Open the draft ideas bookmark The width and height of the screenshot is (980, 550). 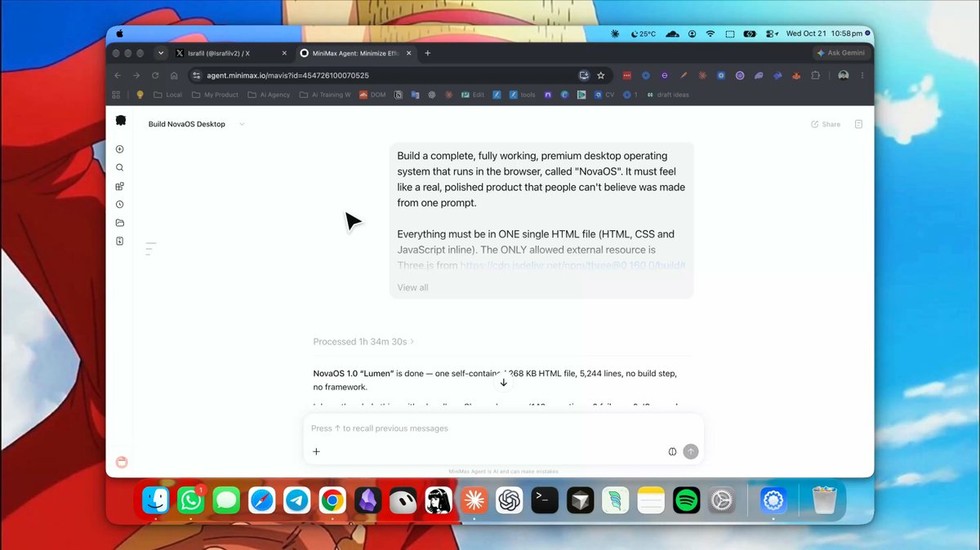[668, 95]
